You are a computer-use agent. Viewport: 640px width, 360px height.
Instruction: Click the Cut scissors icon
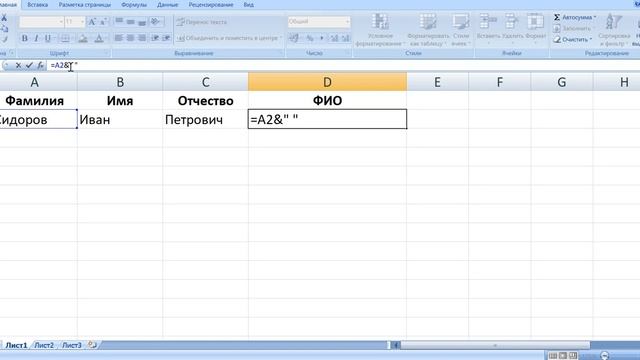pos(4,18)
